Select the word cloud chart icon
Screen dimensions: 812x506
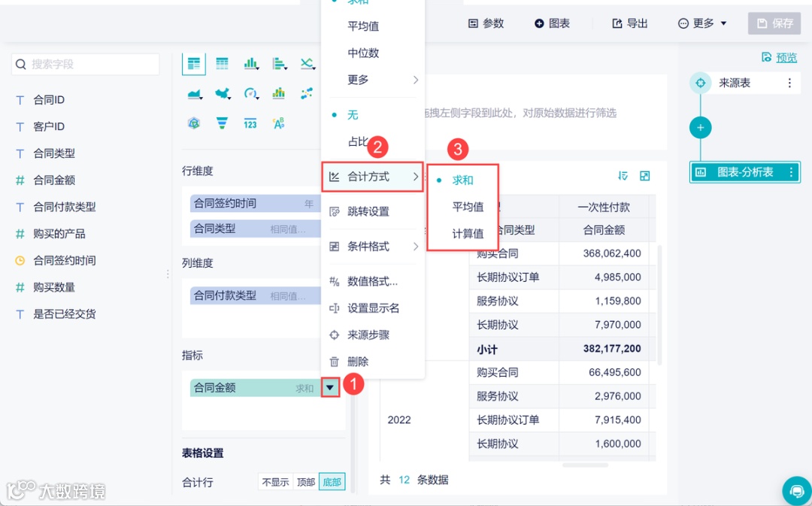[277, 123]
